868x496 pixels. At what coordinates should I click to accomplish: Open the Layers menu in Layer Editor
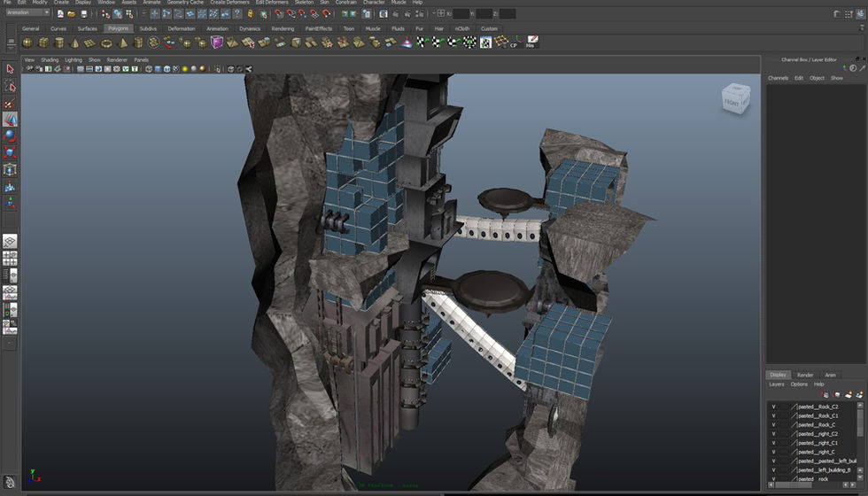pyautogui.click(x=776, y=384)
